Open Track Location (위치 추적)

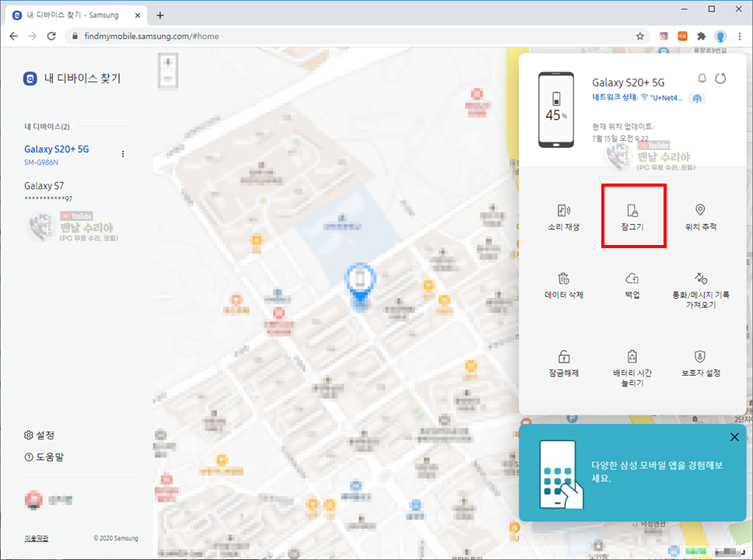pyautogui.click(x=700, y=216)
